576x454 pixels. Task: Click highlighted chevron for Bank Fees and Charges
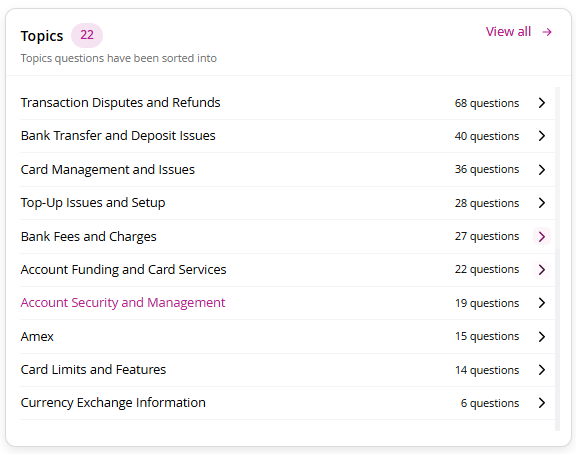tap(542, 236)
